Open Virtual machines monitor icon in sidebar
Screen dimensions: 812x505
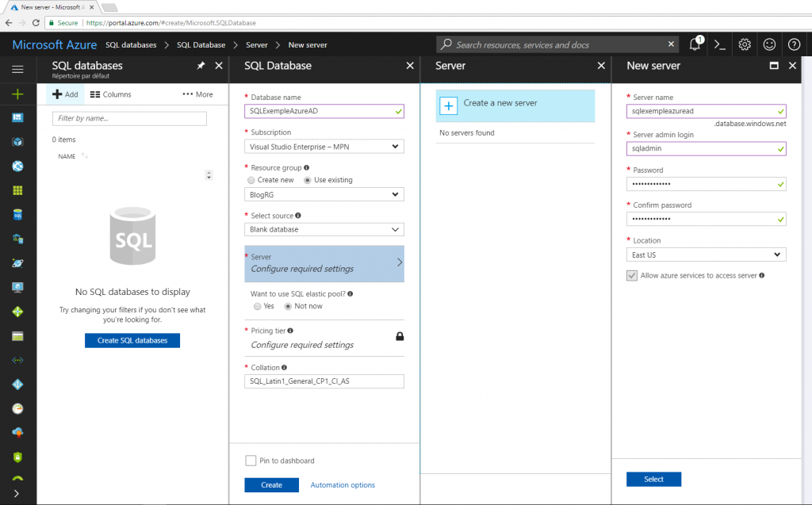[x=17, y=288]
